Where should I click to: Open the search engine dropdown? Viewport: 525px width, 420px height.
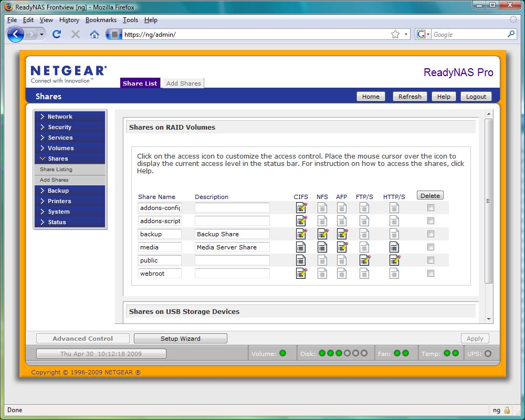click(423, 34)
